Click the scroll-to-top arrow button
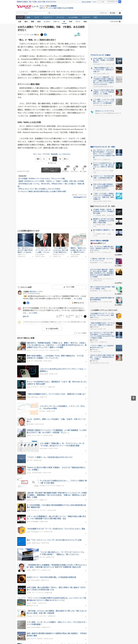The height and width of the screenshot is (644, 138). tap(133, 398)
